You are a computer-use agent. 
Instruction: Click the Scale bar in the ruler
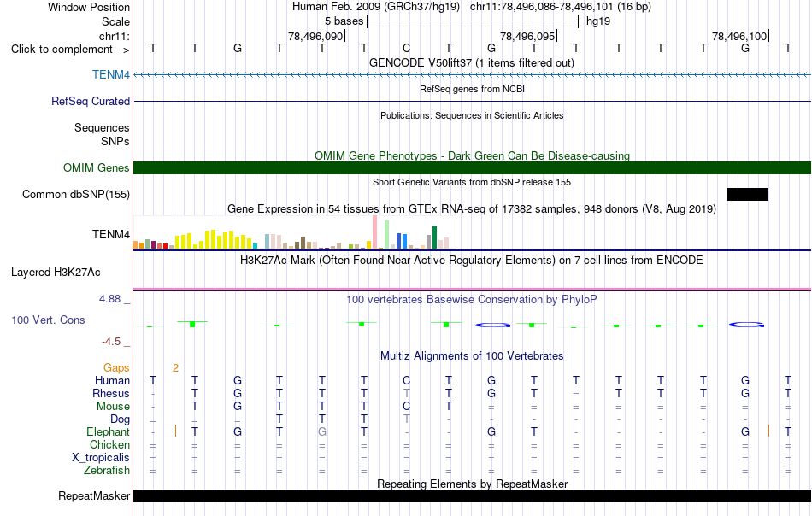click(473, 21)
